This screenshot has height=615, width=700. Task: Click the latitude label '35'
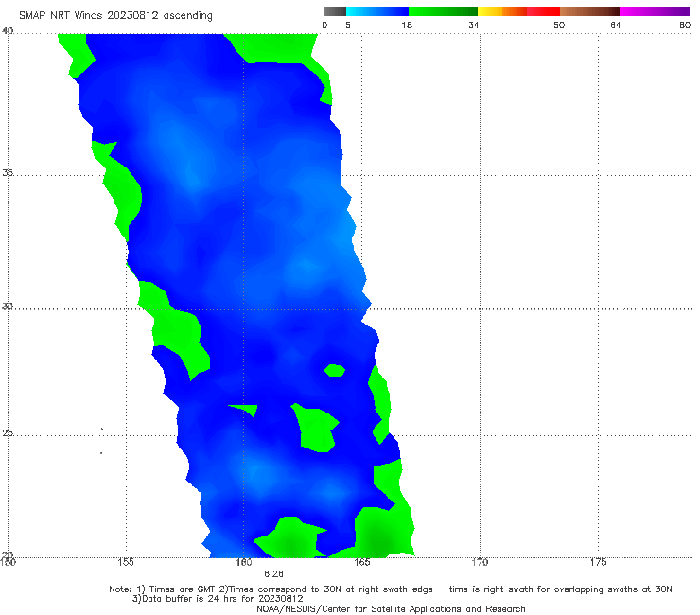8,172
